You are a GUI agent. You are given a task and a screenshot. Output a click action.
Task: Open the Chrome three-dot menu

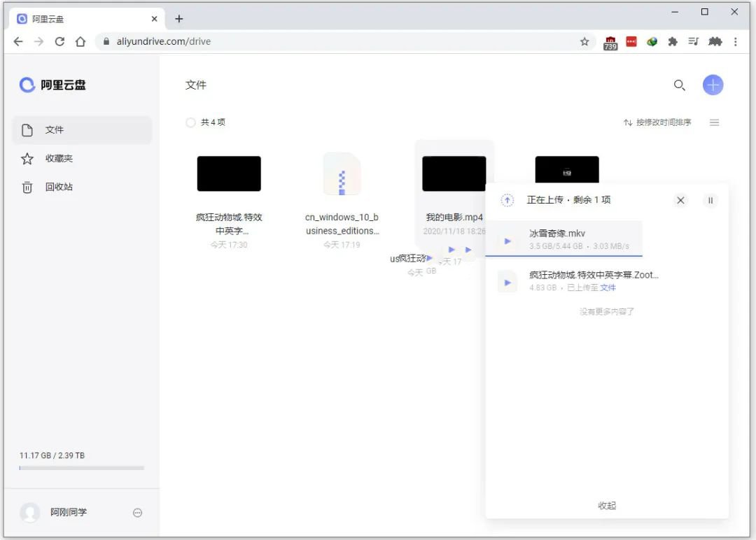click(x=735, y=41)
